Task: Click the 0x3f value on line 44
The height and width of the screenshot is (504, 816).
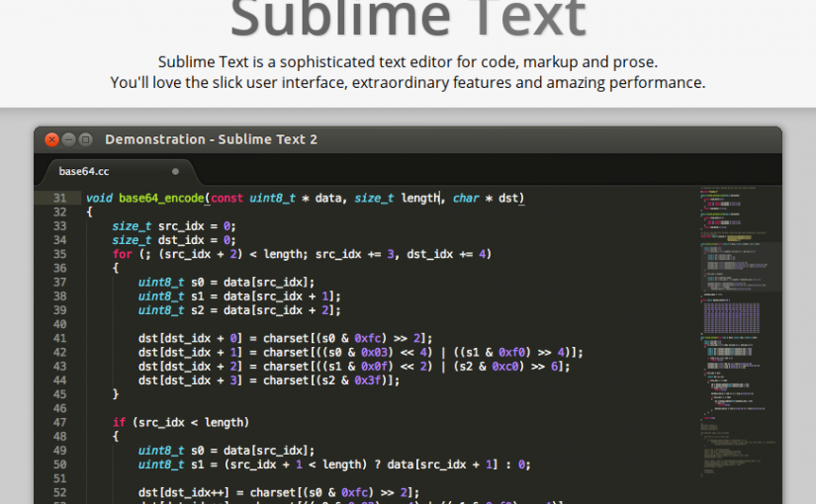Action: pyautogui.click(x=367, y=380)
